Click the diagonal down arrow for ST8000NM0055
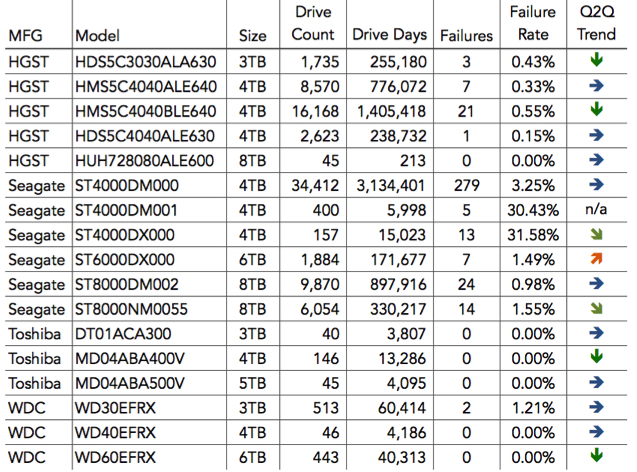The width and height of the screenshot is (637, 472). coord(596,308)
